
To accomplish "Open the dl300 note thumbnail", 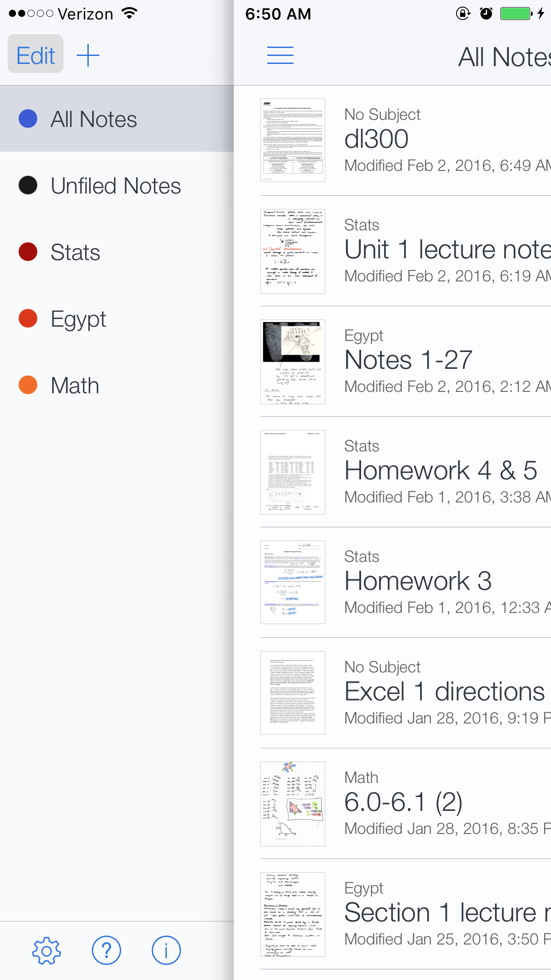I will [293, 140].
